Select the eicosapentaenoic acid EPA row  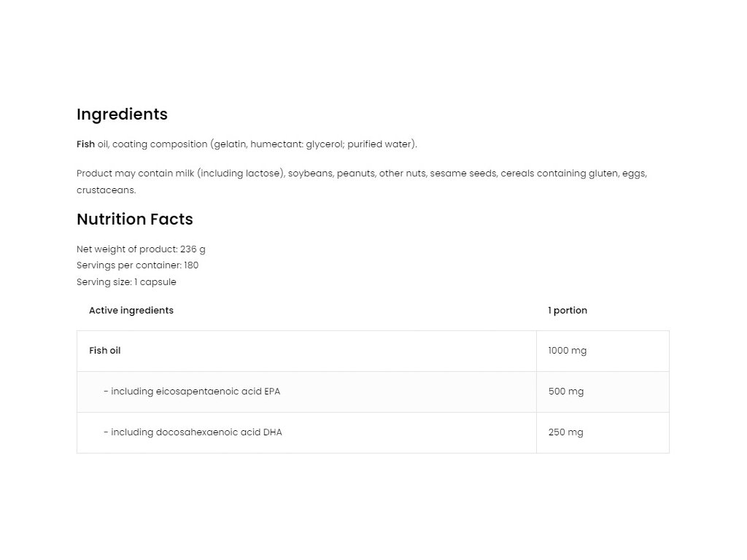[373, 392]
